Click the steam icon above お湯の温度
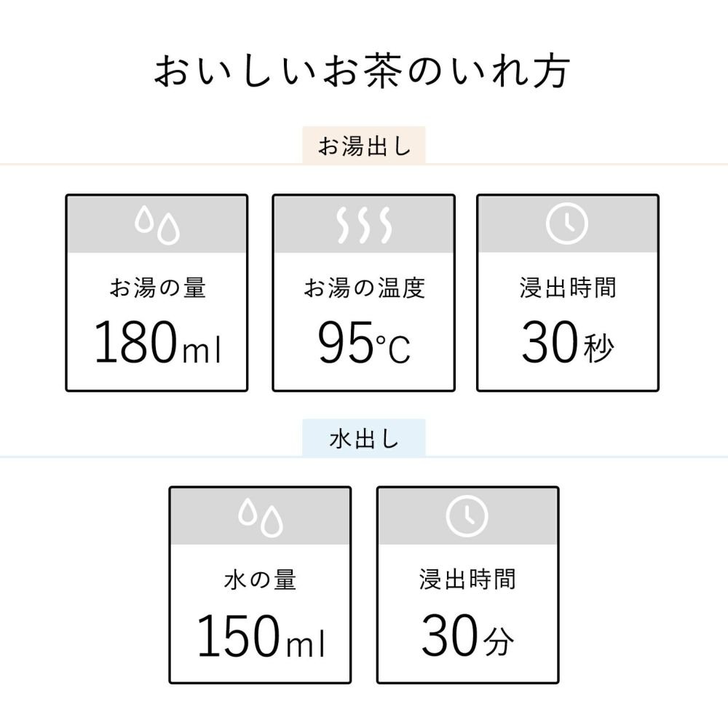Viewport: 728px width, 728px height. [x=363, y=225]
